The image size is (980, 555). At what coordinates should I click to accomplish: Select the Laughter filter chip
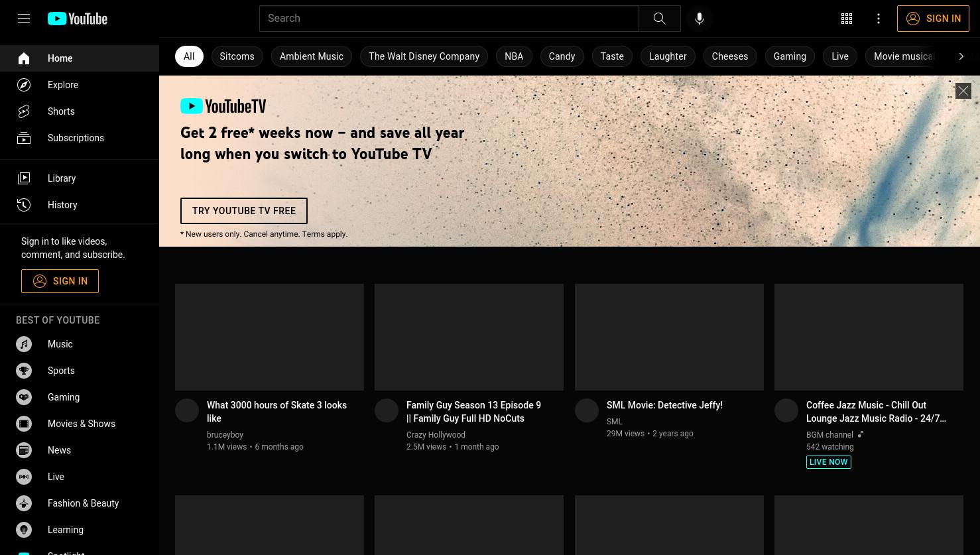[x=668, y=56]
